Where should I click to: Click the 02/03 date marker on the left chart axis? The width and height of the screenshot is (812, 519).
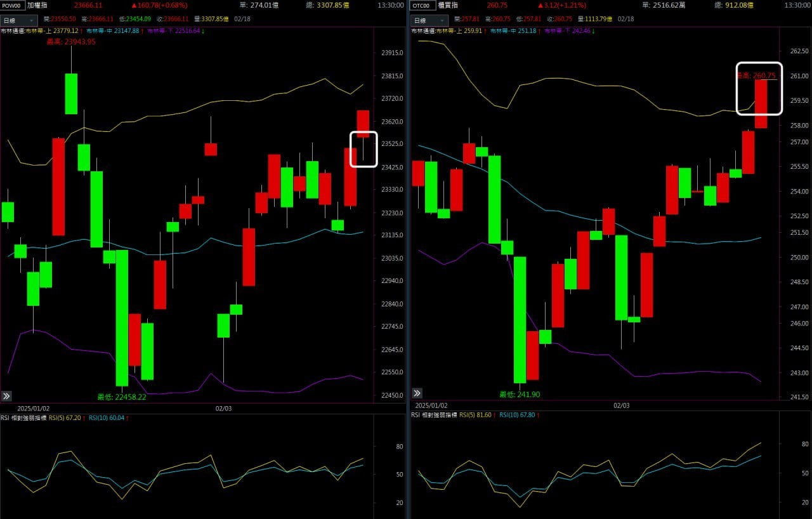(224, 409)
